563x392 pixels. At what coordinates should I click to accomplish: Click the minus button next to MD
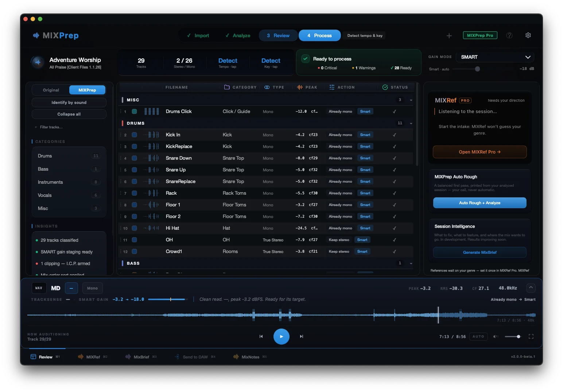click(71, 288)
